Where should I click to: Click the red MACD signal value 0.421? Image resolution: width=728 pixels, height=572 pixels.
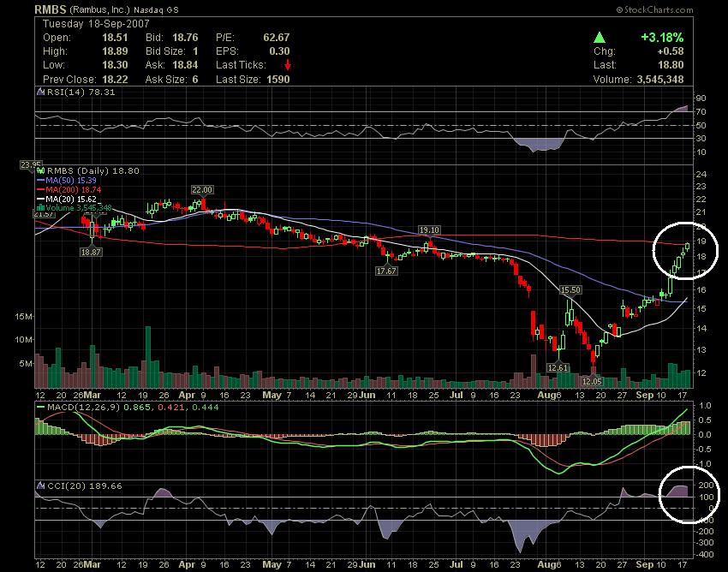170,408
